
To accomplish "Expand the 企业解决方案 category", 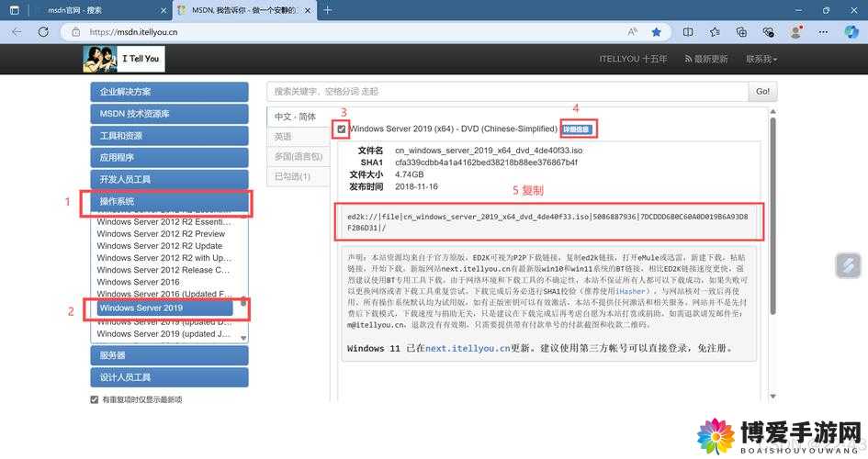I will [169, 92].
